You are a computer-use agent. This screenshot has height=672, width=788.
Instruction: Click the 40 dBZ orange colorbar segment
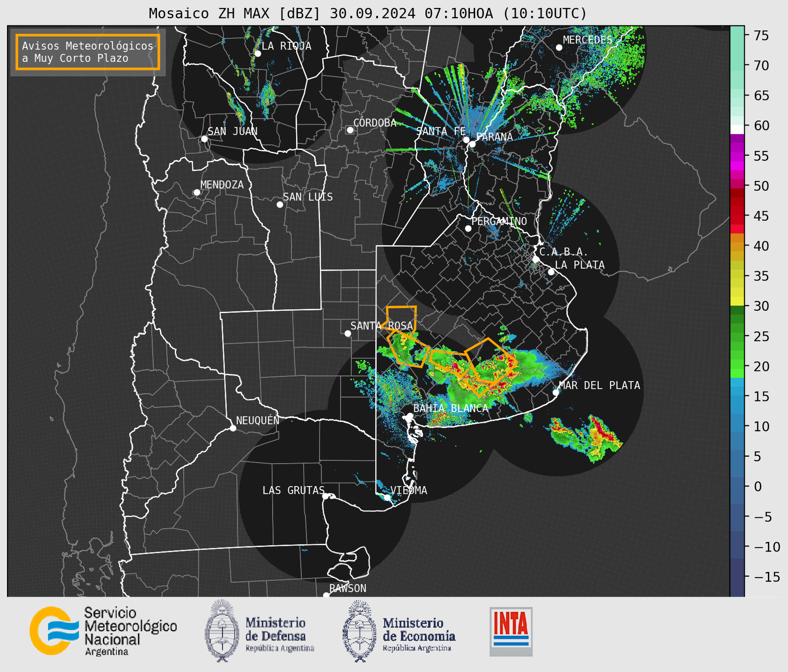[x=737, y=246]
